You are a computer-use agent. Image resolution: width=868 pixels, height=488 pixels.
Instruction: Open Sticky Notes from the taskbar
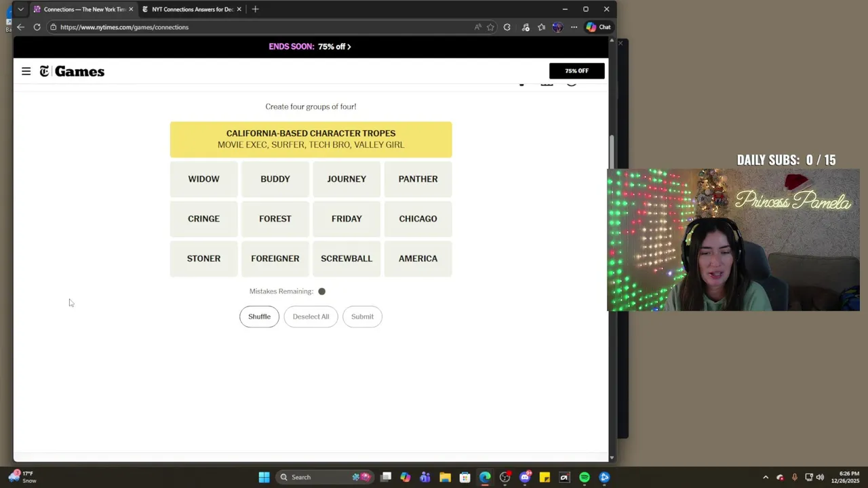545,477
